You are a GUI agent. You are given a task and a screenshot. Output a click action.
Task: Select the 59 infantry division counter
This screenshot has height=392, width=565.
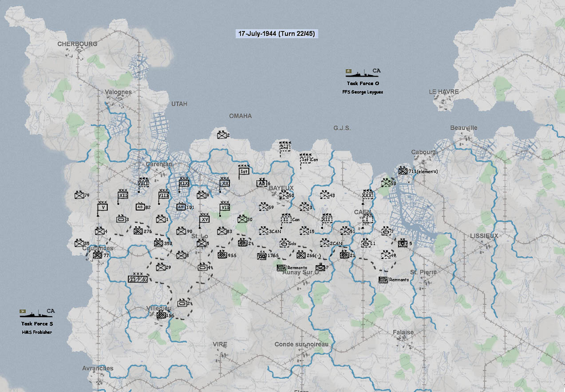(x=263, y=207)
